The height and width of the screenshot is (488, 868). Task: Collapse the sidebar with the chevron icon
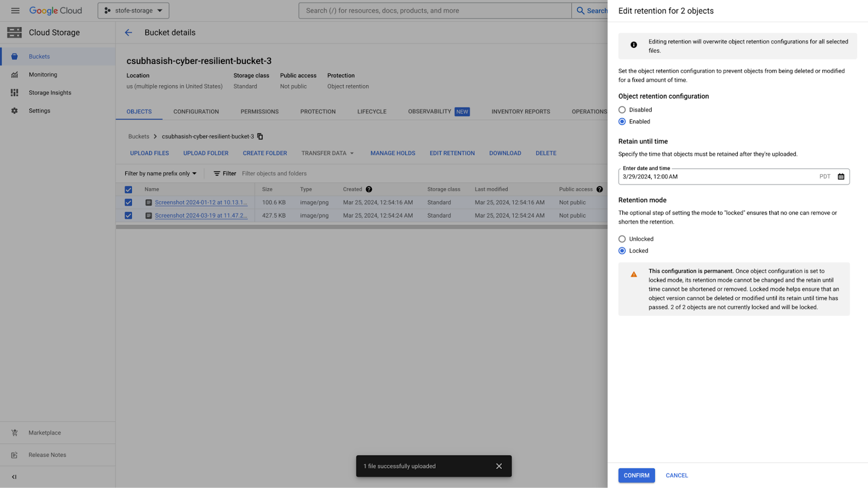(x=14, y=477)
